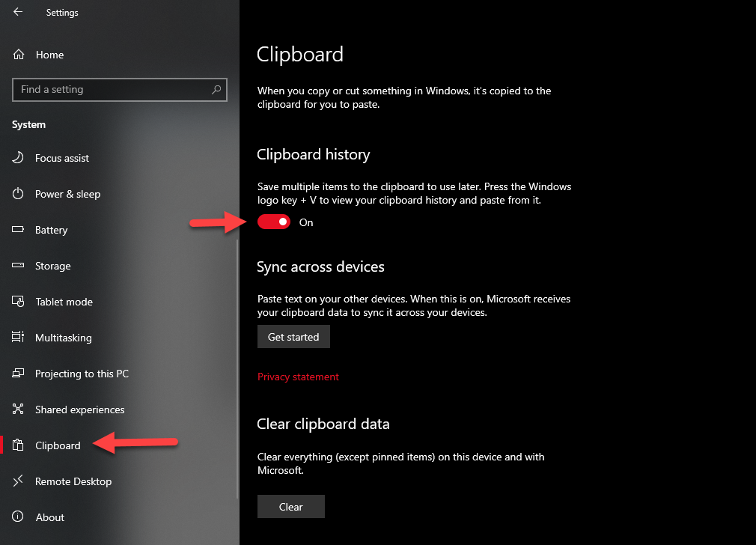Turn off the Clipboard history toggle
Viewport: 756px width, 545px height.
(x=274, y=222)
